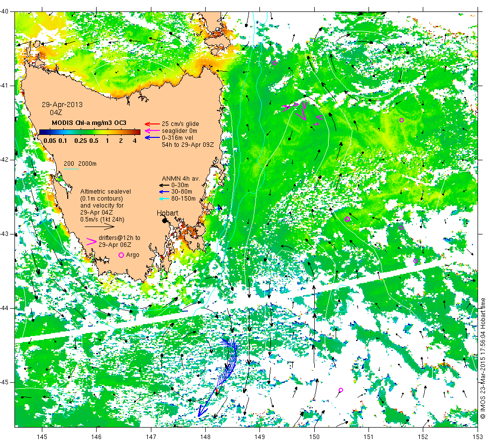This screenshot has height=448, width=488.
Task: Click the cyan 200/2000m isobath legend line
Action: [x=71, y=169]
